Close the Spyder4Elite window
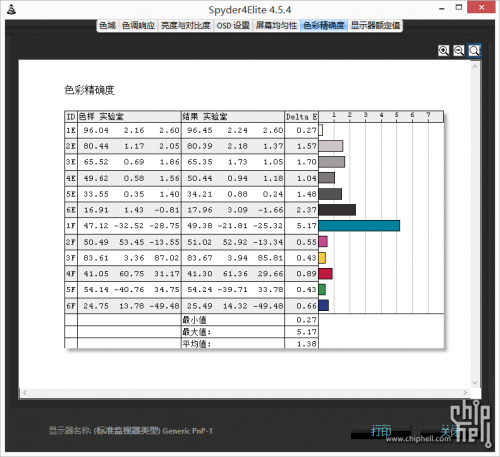Screen dimensions: 500x457 481,7
